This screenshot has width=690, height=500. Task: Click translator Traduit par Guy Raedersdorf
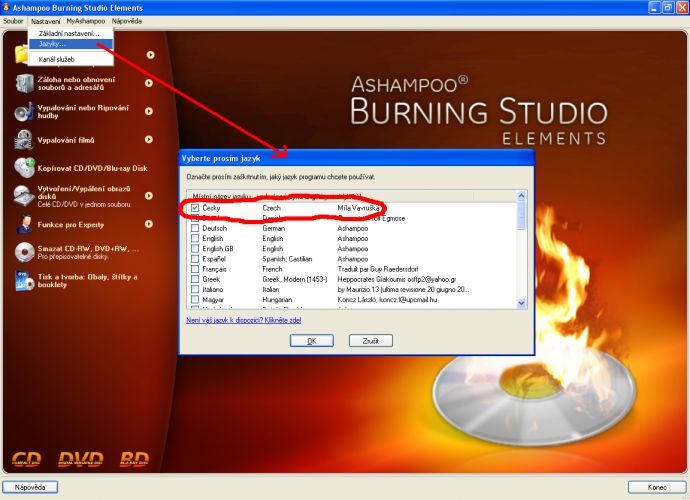coord(378,269)
